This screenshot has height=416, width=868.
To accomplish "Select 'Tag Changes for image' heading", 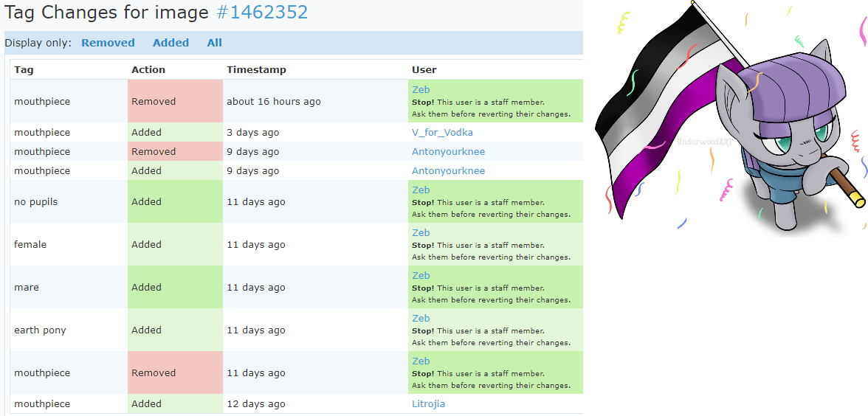I will coord(108,12).
